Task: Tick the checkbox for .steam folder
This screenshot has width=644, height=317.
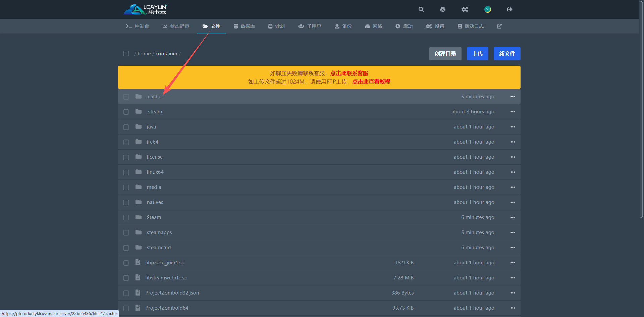Action: 126,112
